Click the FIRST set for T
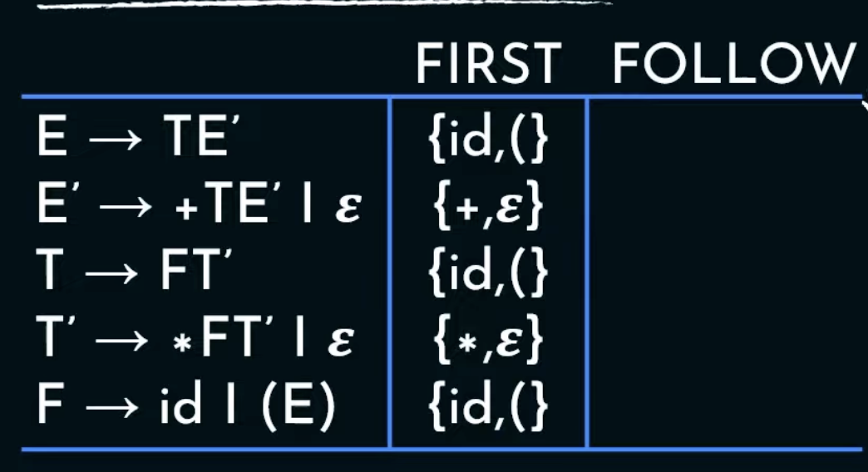 [486, 272]
